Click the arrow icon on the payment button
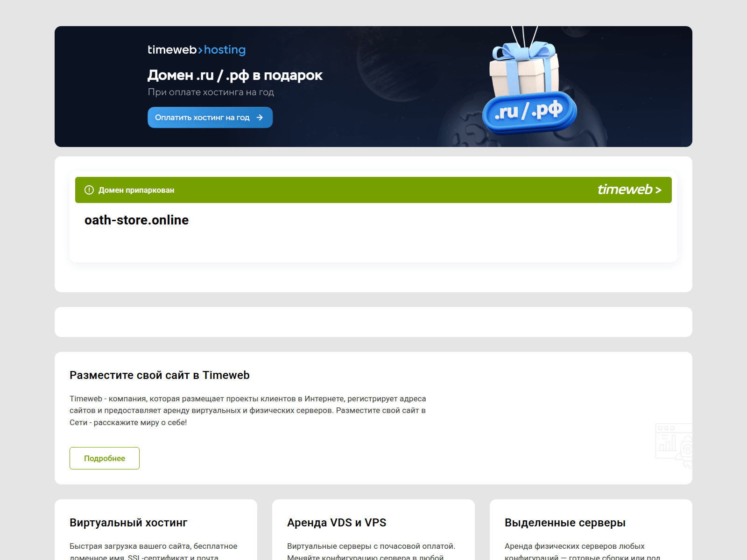Screen dimensions: 747x560 [260, 118]
